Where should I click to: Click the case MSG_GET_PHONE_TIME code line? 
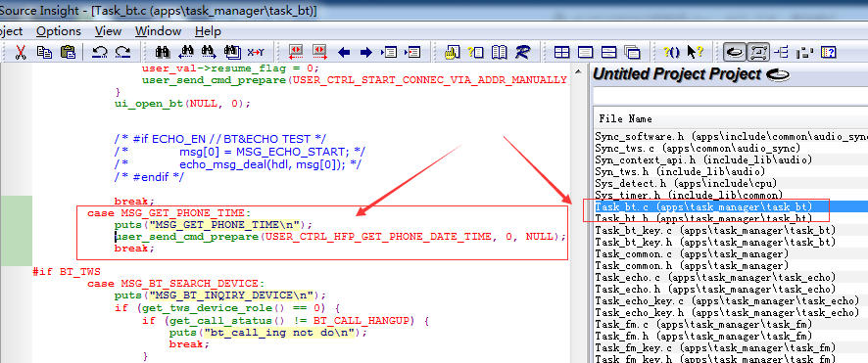[169, 212]
